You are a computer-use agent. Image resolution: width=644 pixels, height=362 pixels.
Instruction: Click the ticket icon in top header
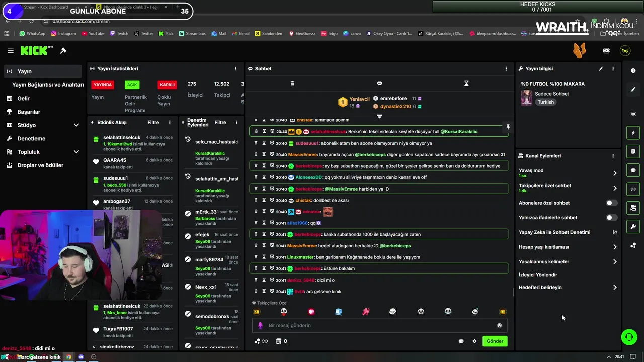pos(606,51)
